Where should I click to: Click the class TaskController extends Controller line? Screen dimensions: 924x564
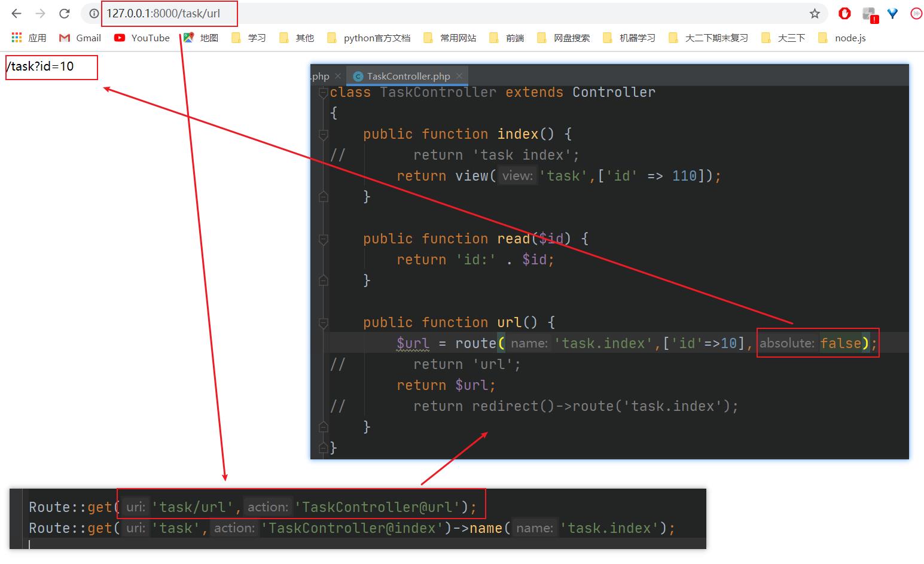pyautogui.click(x=493, y=92)
